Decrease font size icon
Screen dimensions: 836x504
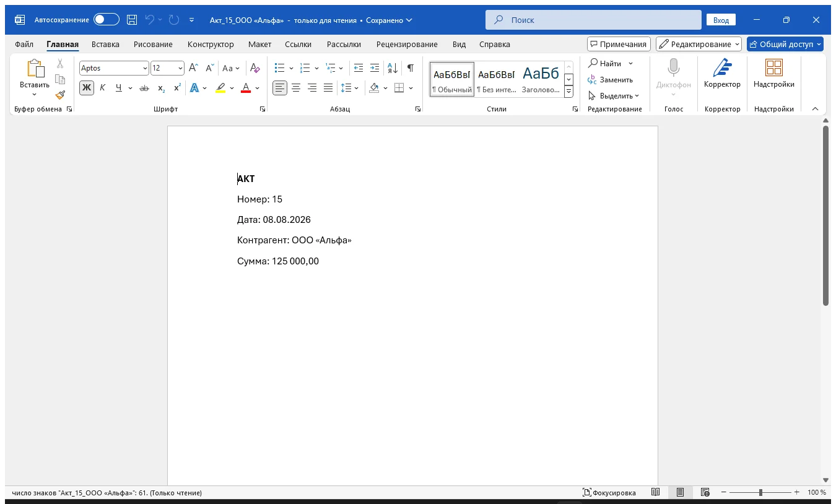(210, 68)
